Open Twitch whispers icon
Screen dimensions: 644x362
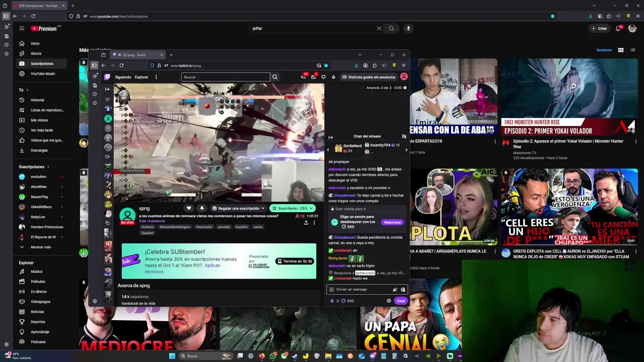click(324, 77)
